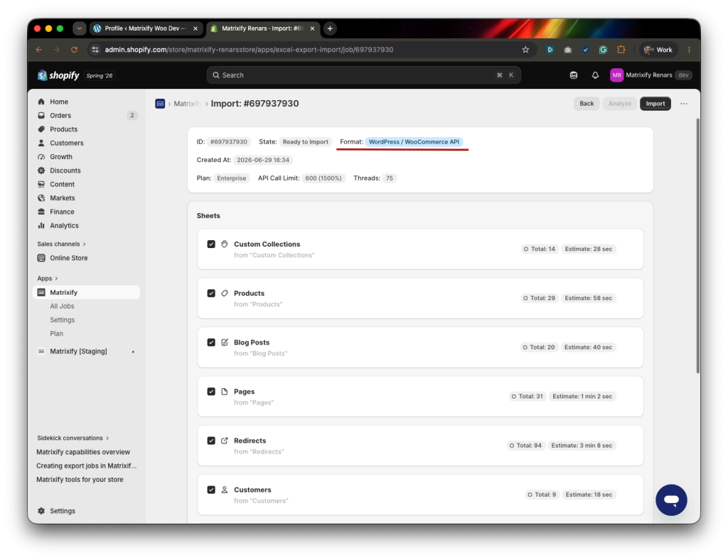Click the Custom Collections sheet icon
728x560 pixels.
pos(225,244)
